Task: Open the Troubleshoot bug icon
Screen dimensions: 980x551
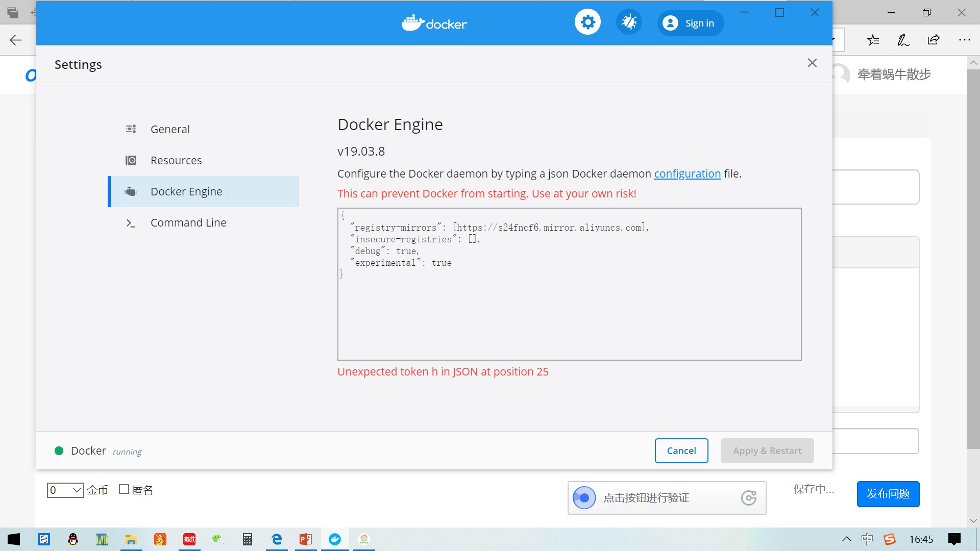Action: pos(629,22)
